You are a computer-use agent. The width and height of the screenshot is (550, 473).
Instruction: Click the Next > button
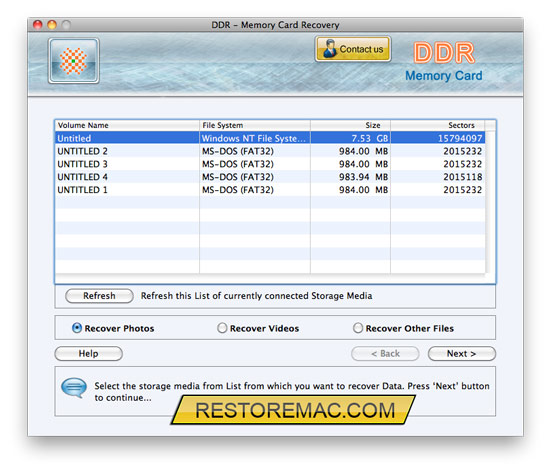click(462, 353)
